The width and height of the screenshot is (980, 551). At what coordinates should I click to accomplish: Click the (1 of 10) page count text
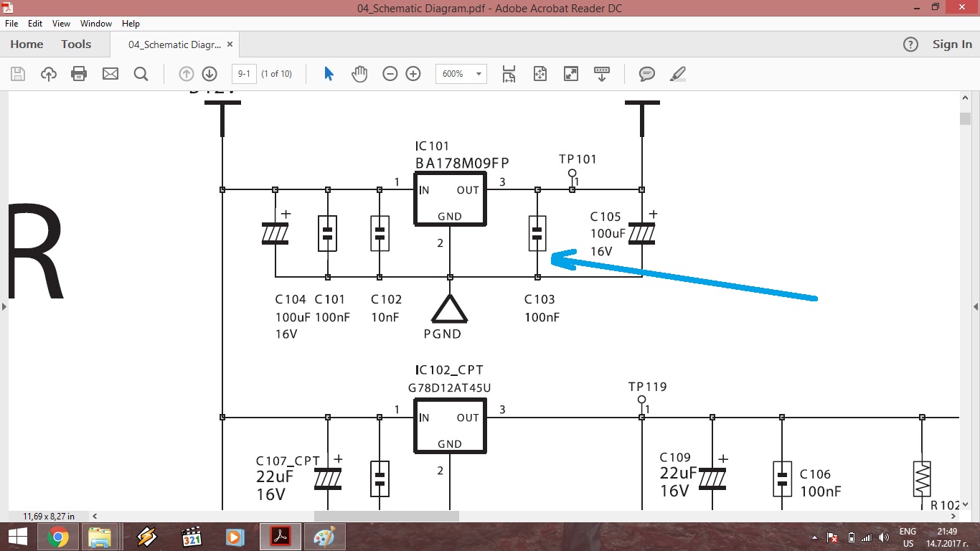277,74
